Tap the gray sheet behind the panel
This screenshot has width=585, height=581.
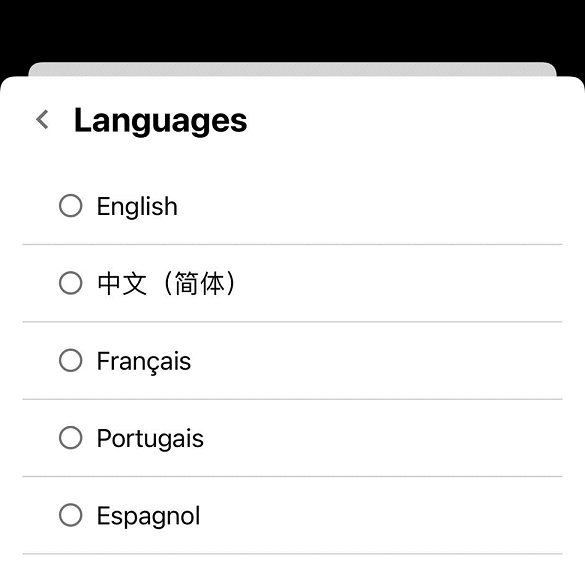pyautogui.click(x=292, y=69)
